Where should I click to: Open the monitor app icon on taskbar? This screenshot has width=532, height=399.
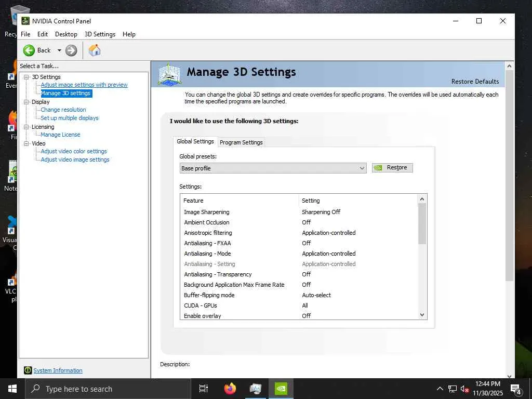pos(256,389)
